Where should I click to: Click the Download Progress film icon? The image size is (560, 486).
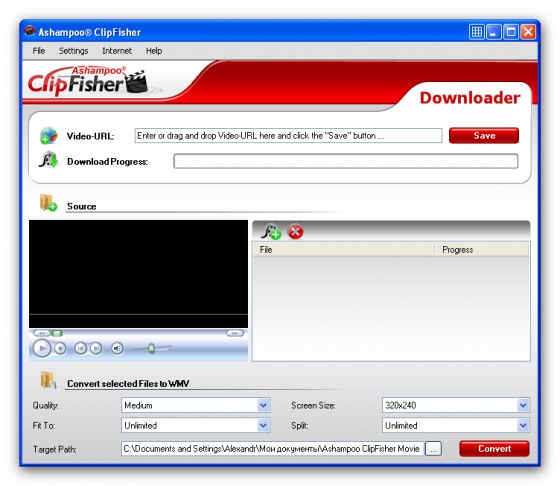tap(48, 160)
